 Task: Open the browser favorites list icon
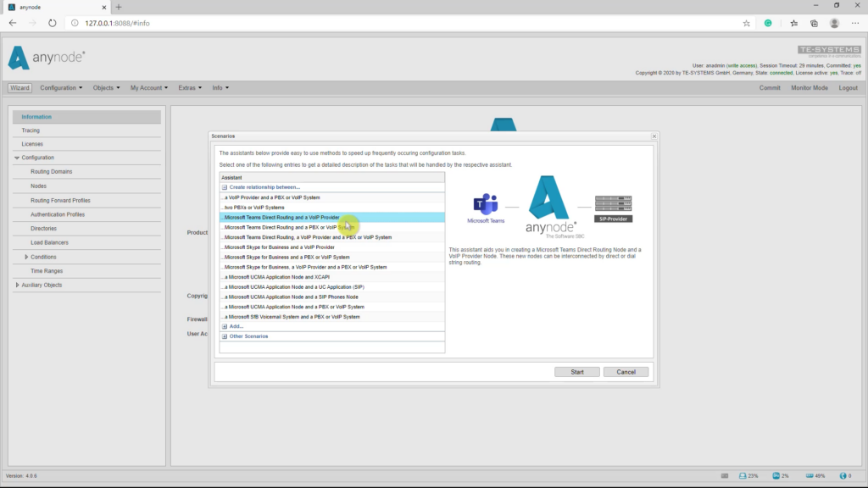793,23
